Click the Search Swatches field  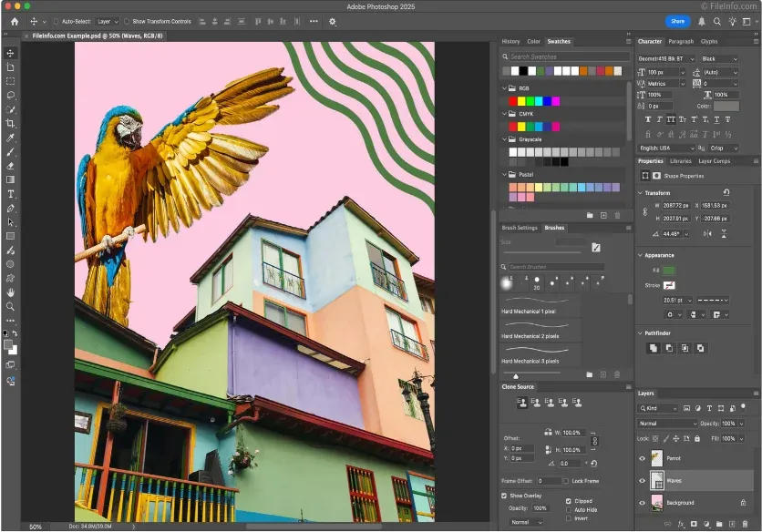(566, 56)
